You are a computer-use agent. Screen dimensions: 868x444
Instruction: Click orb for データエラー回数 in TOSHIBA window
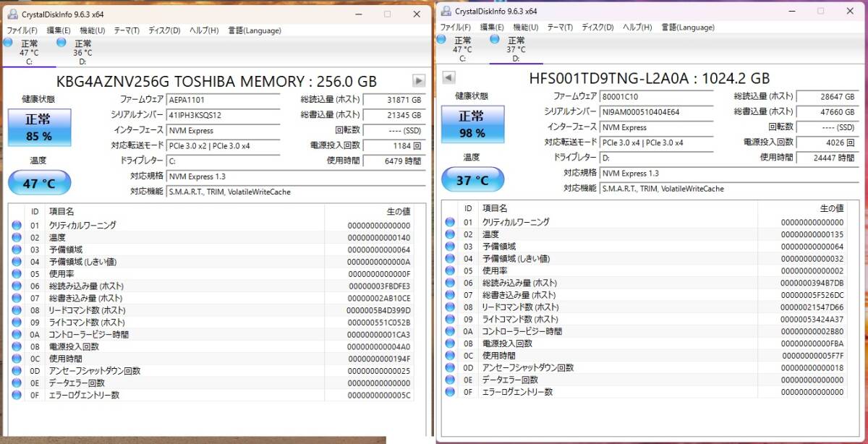point(17,383)
